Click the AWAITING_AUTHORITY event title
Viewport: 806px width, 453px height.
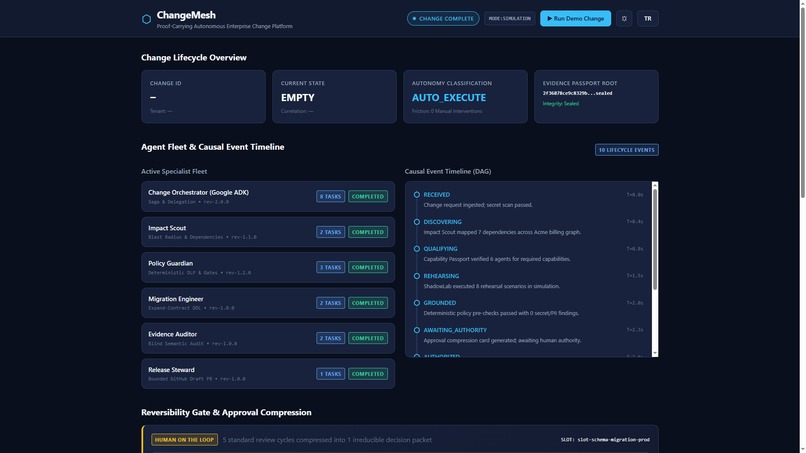(x=455, y=330)
